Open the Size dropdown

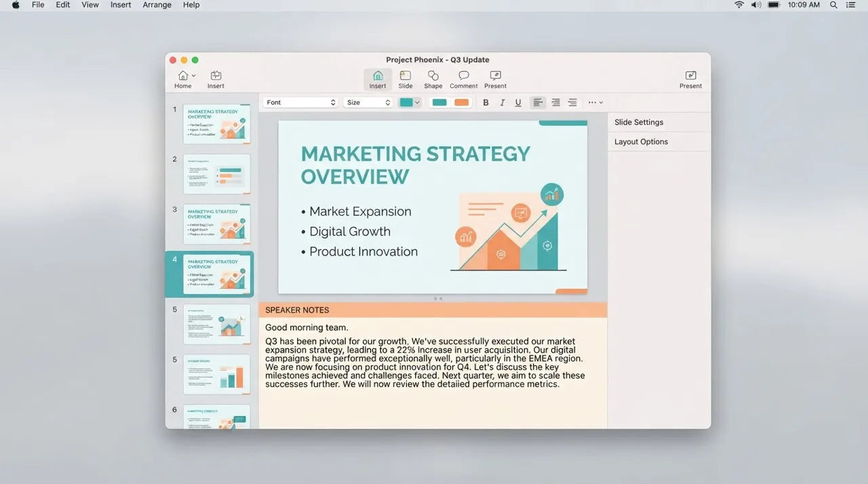[x=368, y=102]
